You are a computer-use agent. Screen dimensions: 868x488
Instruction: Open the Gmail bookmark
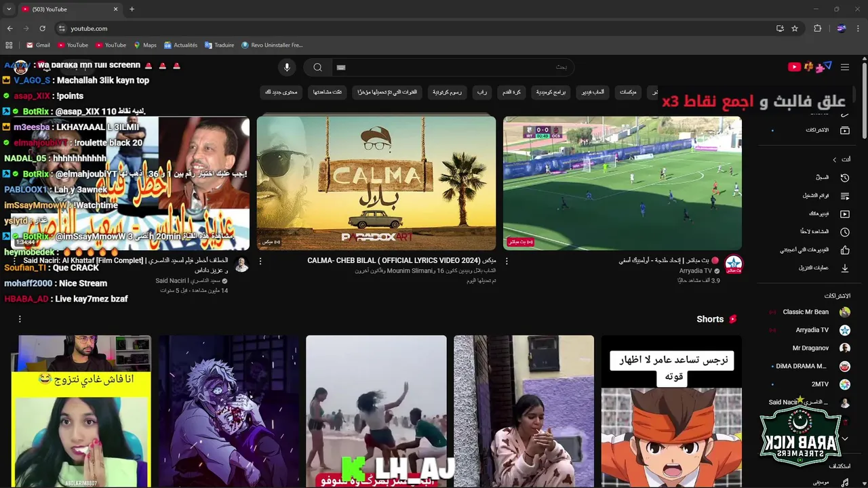(38, 45)
